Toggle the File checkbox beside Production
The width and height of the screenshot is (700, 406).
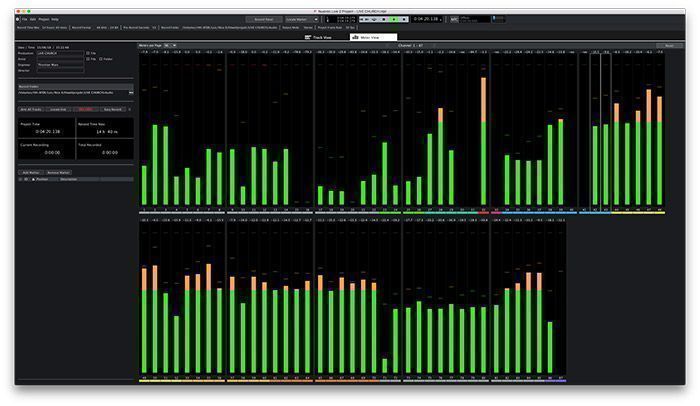[88, 53]
